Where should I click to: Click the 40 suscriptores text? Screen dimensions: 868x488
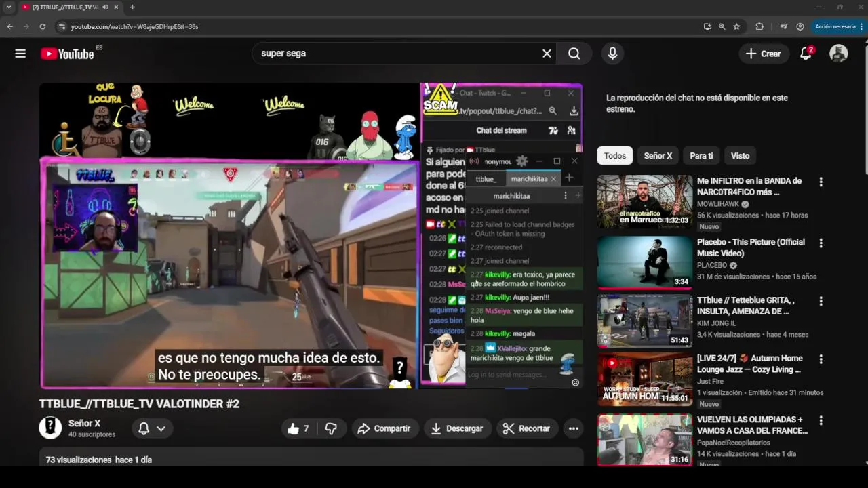pos(92,434)
